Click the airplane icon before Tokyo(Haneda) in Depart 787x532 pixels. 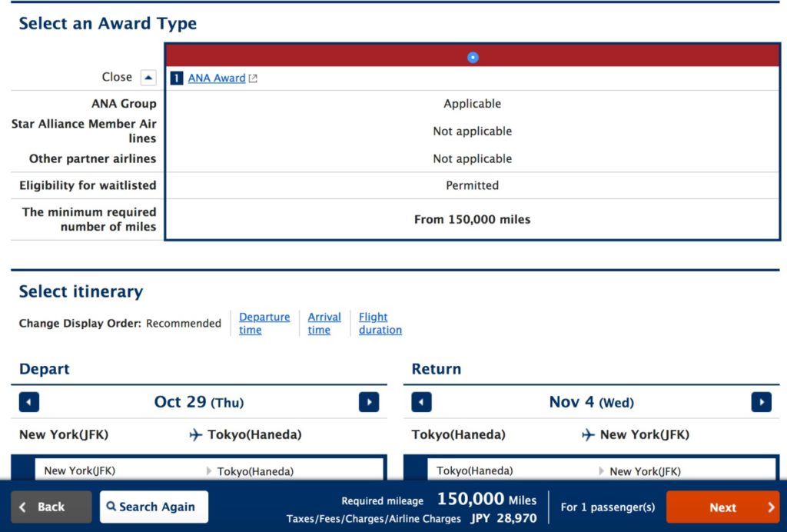click(x=196, y=434)
